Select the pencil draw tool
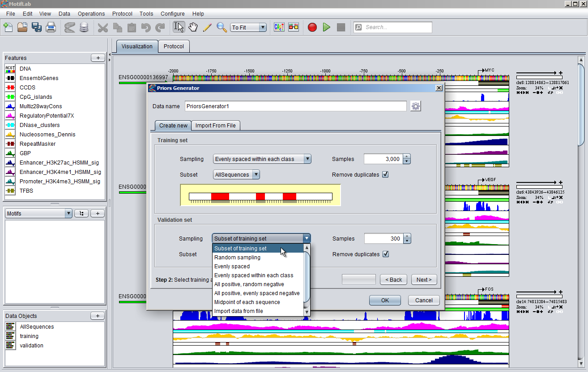Viewport: 588px width, 372px height. (x=207, y=27)
